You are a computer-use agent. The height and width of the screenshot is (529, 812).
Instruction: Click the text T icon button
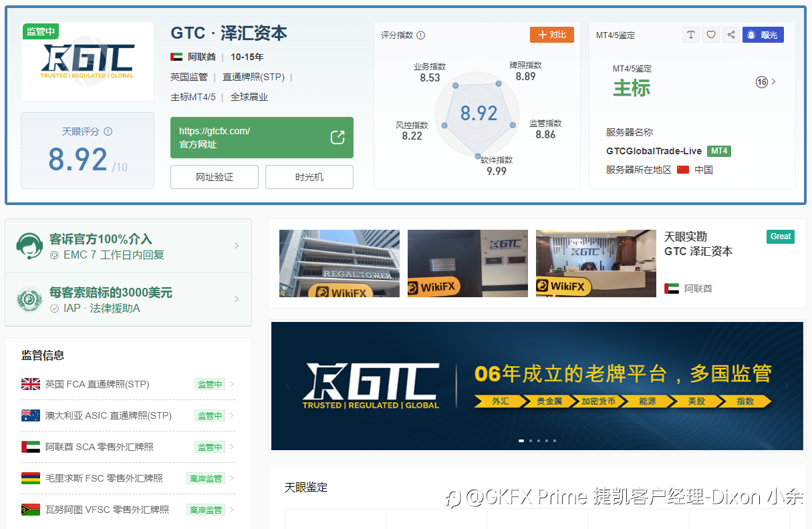(x=691, y=35)
